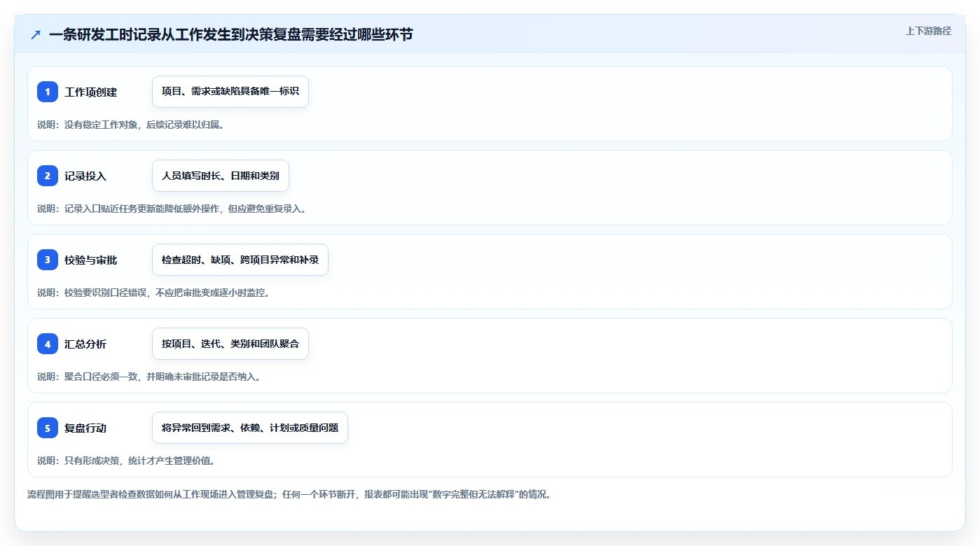Click the footer paragraph starting 流程图用于提醒选型者
980x546 pixels.
[x=289, y=494]
